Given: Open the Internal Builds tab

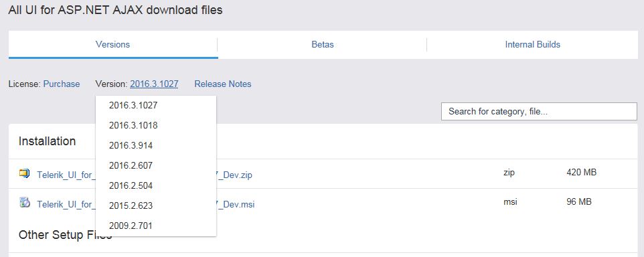Looking at the screenshot, I should tap(532, 44).
